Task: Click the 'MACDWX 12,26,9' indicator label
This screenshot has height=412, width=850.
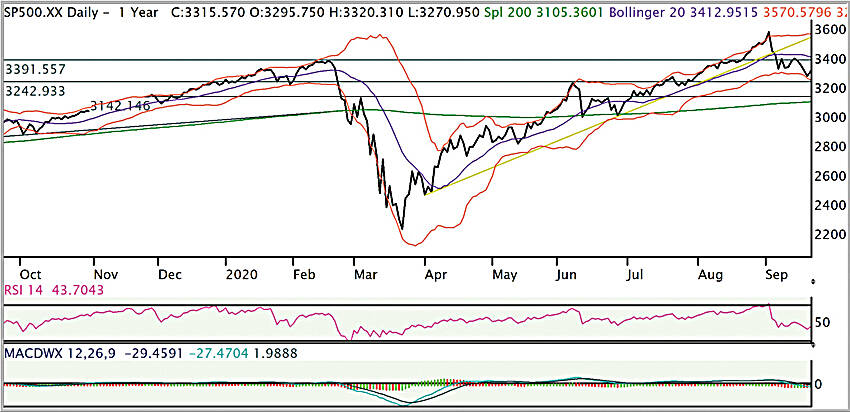Action: click(x=61, y=354)
